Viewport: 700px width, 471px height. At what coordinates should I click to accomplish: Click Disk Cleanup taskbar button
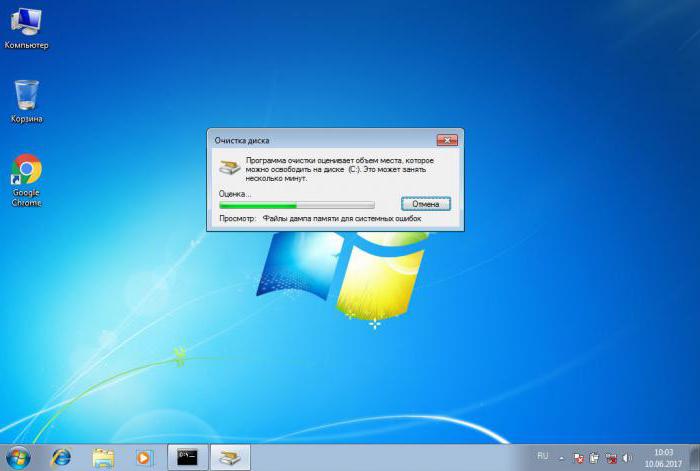click(x=230, y=458)
